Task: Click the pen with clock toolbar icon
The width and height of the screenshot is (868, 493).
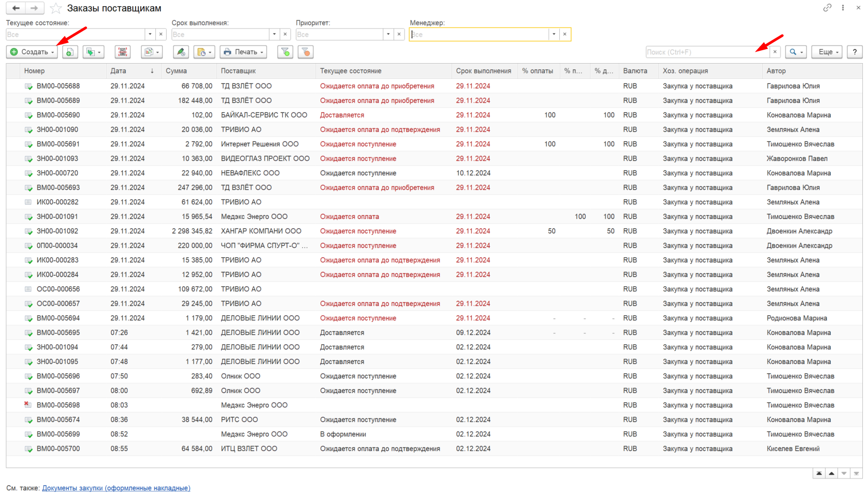Action: (x=181, y=52)
